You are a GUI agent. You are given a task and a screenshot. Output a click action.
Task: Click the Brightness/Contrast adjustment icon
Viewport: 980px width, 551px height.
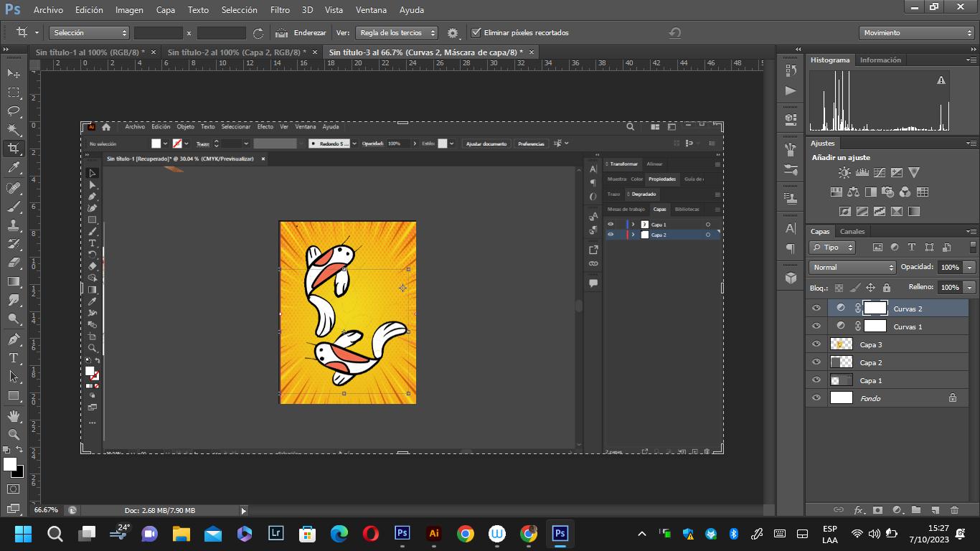844,173
